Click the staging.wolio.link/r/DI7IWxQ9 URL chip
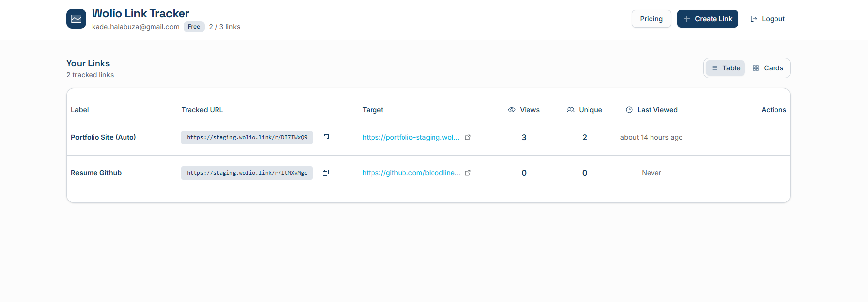This screenshot has height=302, width=868. point(247,137)
